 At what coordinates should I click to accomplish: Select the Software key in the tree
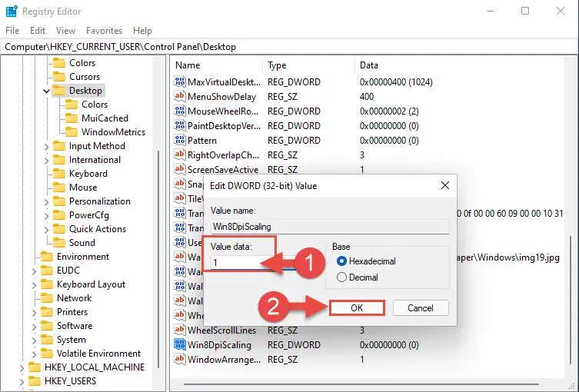click(75, 326)
